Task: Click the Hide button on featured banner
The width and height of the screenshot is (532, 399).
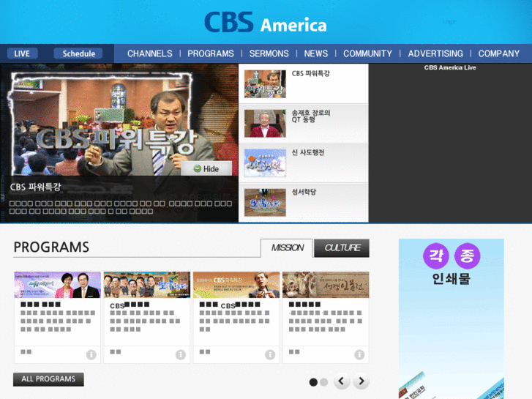Action: coord(206,169)
